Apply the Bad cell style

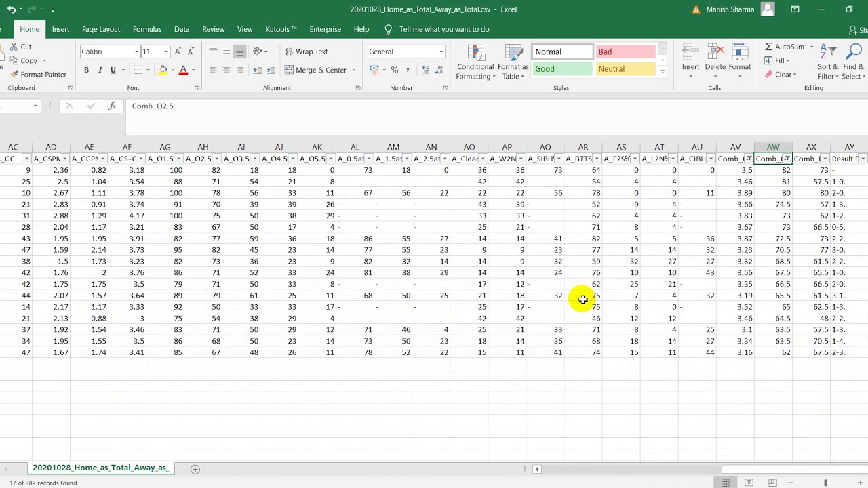point(625,52)
